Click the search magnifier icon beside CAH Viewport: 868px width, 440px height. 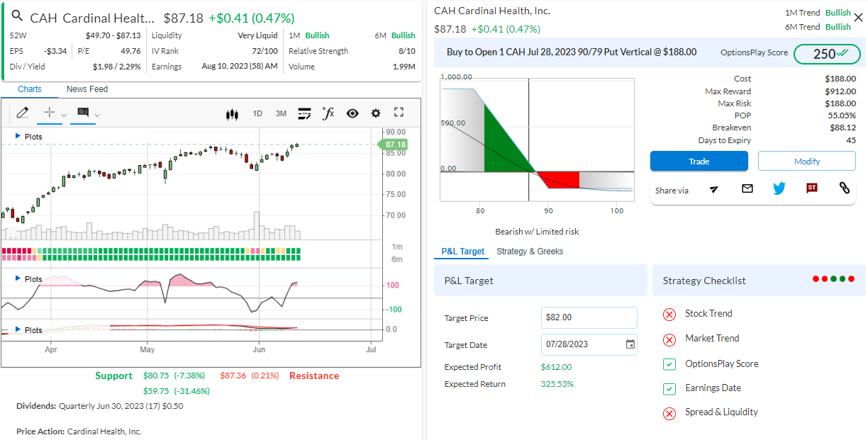(x=17, y=17)
